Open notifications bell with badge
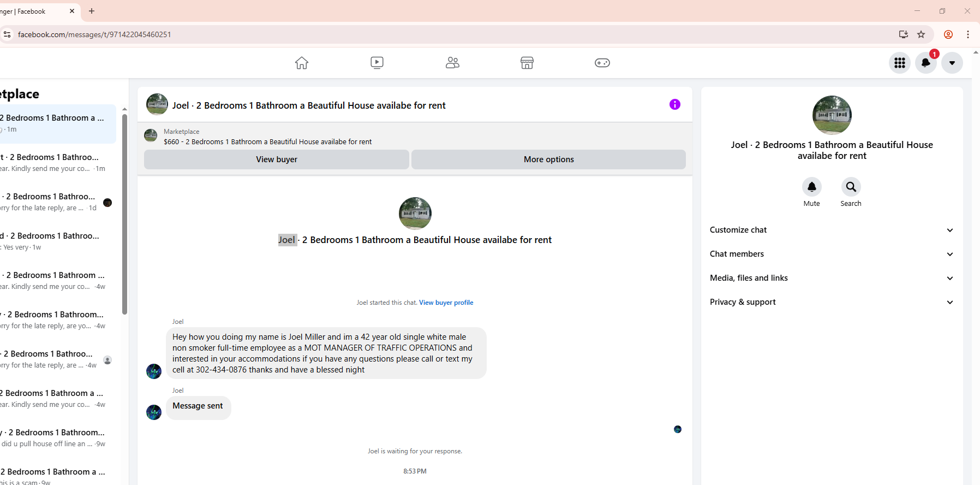Viewport: 980px width, 485px height. (926, 63)
